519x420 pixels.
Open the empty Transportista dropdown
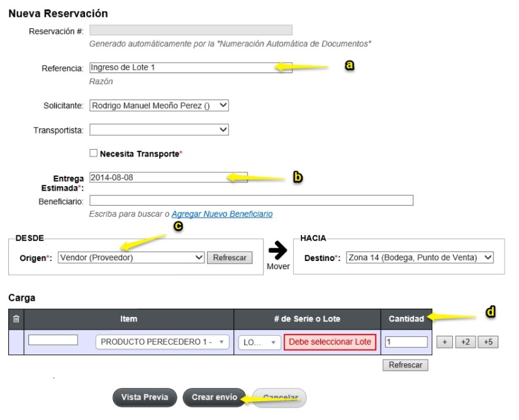coord(159,130)
